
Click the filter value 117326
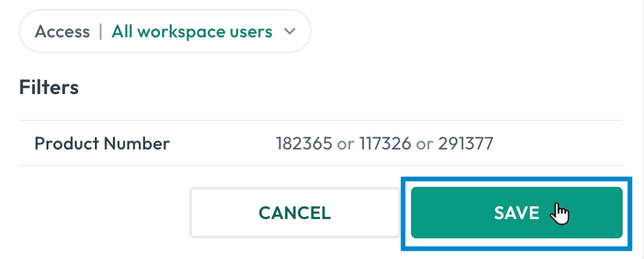coord(385,144)
